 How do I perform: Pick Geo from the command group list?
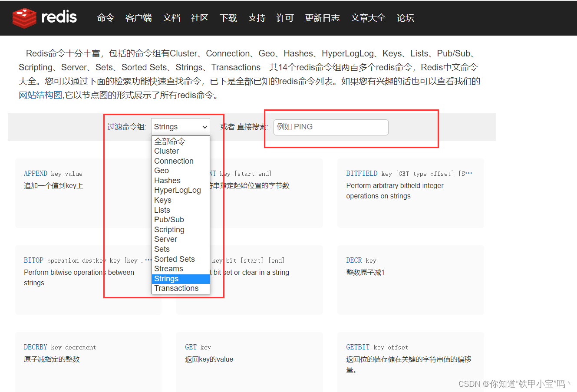pos(181,171)
